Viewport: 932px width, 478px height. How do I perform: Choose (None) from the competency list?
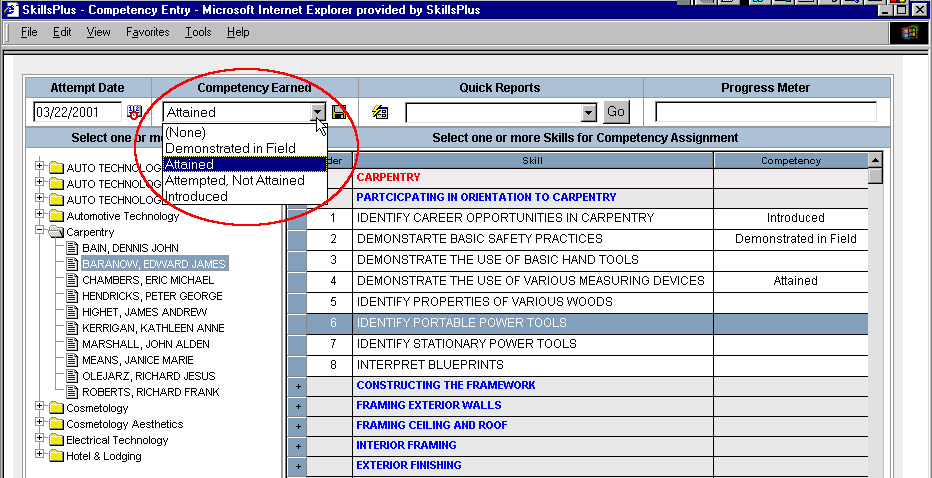(245, 132)
